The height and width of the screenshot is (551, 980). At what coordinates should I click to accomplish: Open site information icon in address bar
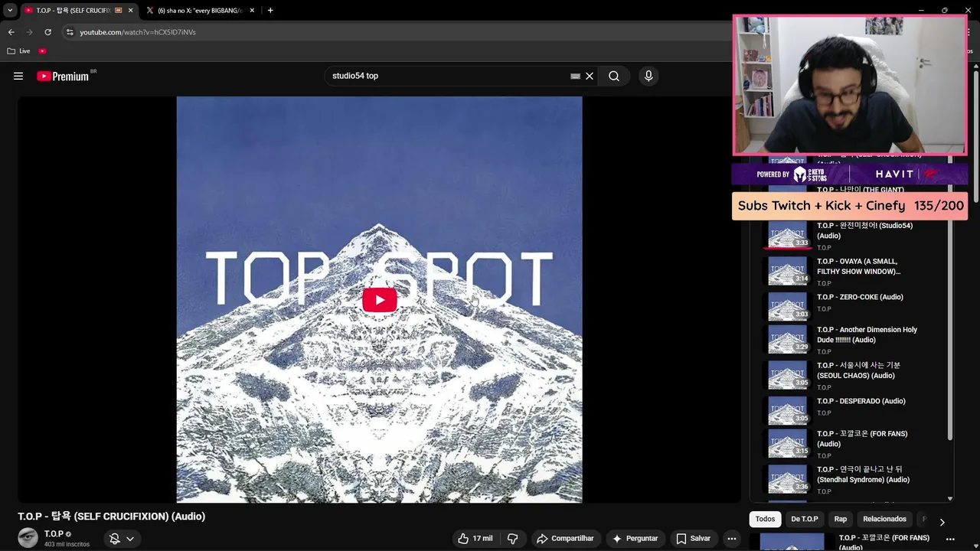70,32
